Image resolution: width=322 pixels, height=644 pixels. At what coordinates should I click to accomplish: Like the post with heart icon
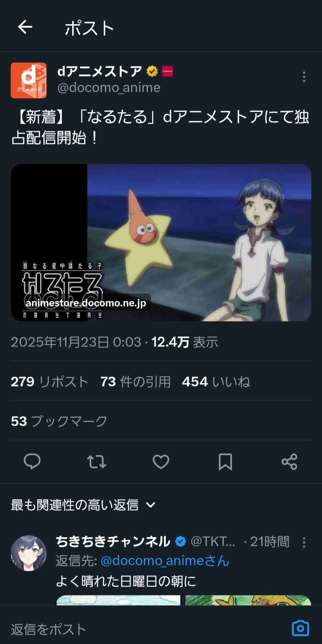pos(161,462)
